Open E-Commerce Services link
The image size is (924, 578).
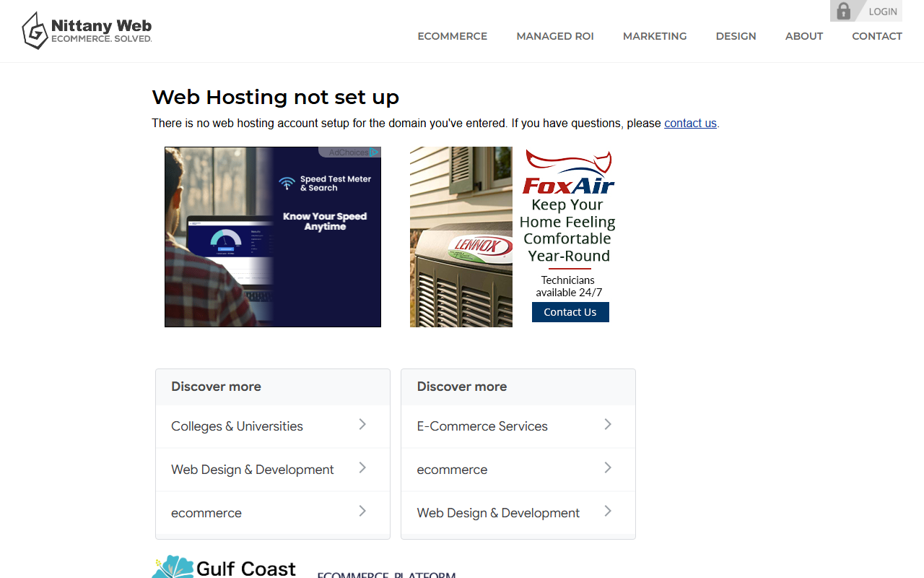pos(482,426)
